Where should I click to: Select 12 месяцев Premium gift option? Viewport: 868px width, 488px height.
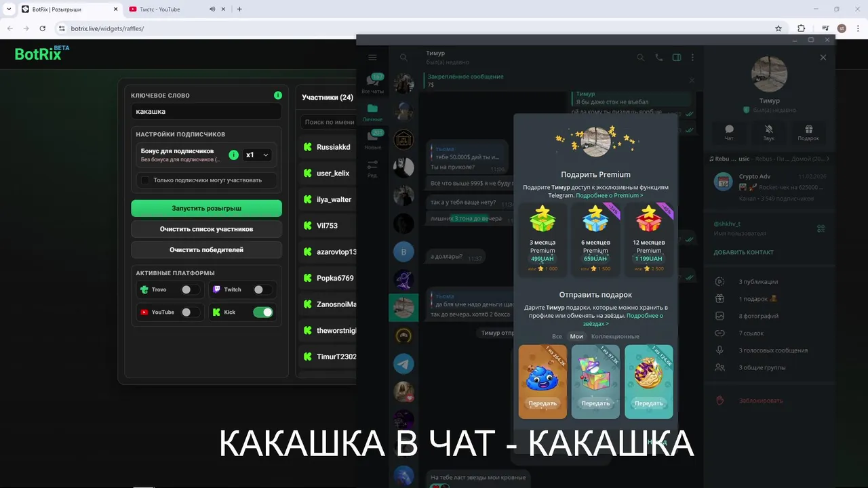tap(649, 239)
